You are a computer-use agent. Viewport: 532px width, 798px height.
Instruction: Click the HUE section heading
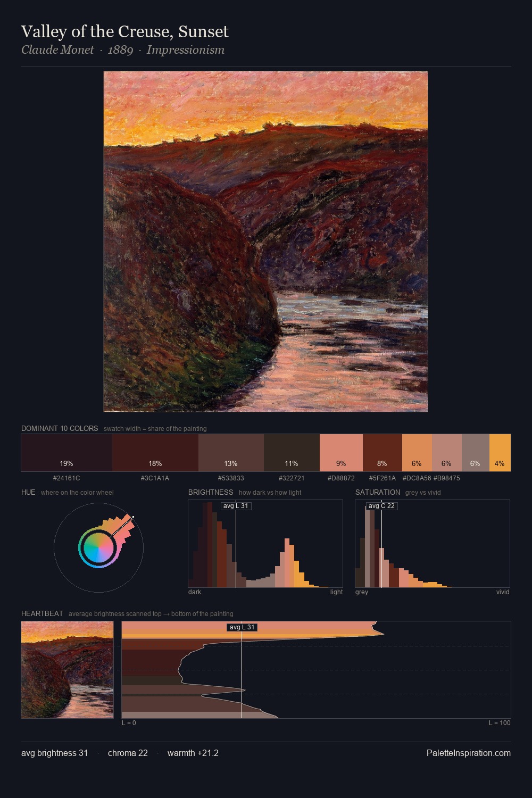[28, 492]
